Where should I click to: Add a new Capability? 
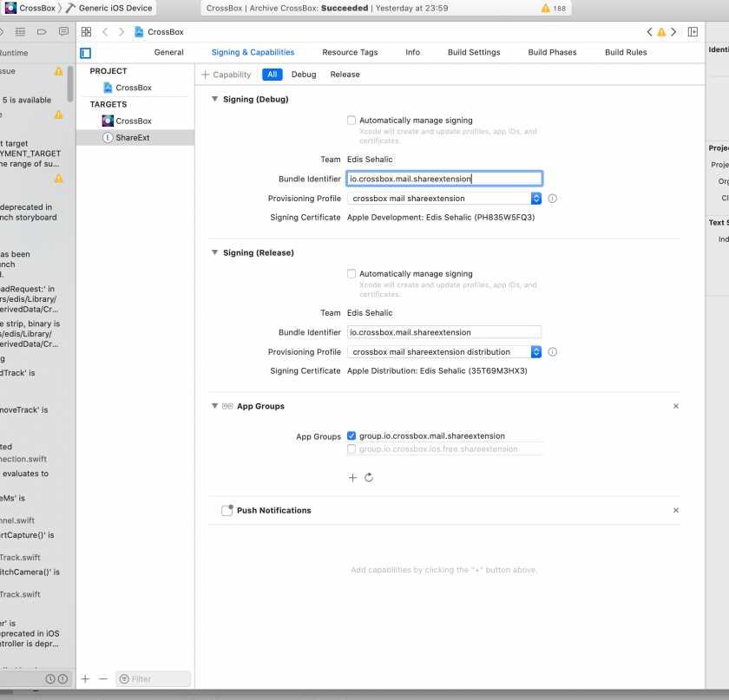[227, 75]
